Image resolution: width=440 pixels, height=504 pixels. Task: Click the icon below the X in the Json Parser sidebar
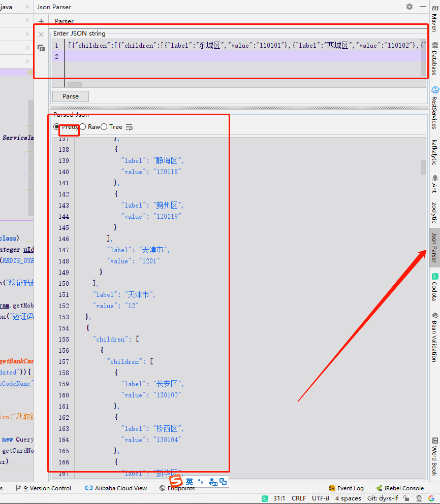tap(41, 48)
